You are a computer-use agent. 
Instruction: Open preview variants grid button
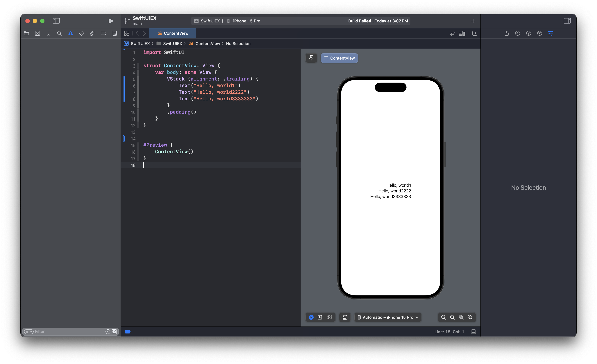[330, 317]
